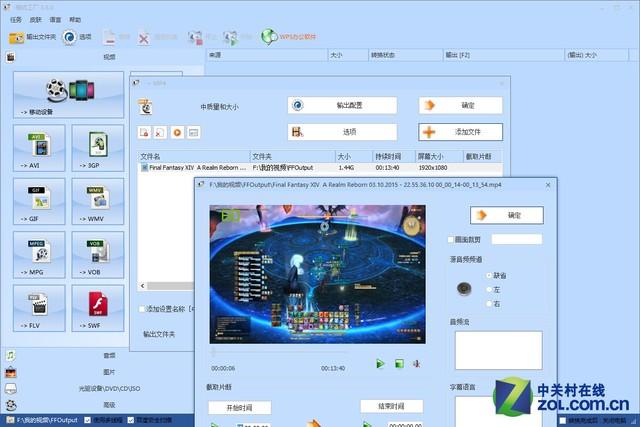Click the orange play file icon in MP4 dialog
The image size is (640, 427).
click(177, 133)
